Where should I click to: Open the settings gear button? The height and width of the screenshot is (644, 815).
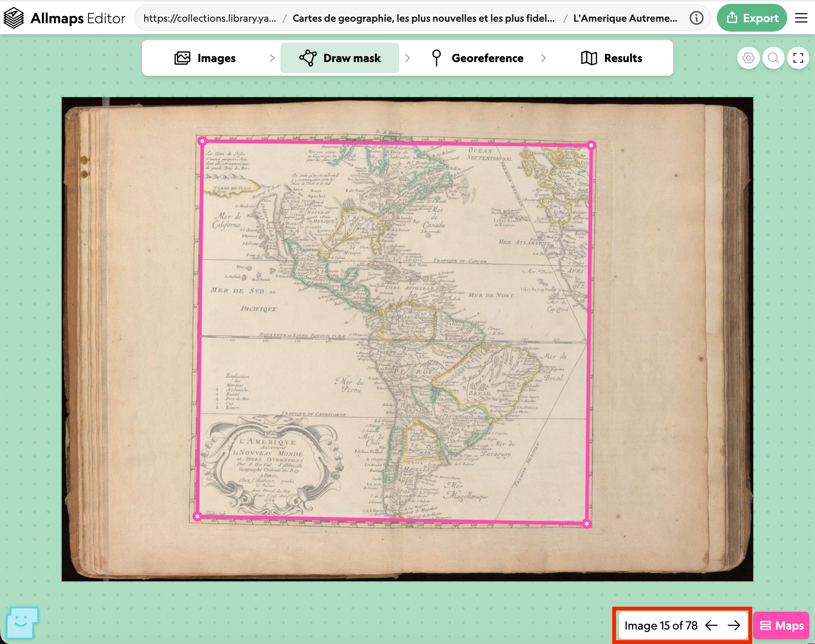748,58
